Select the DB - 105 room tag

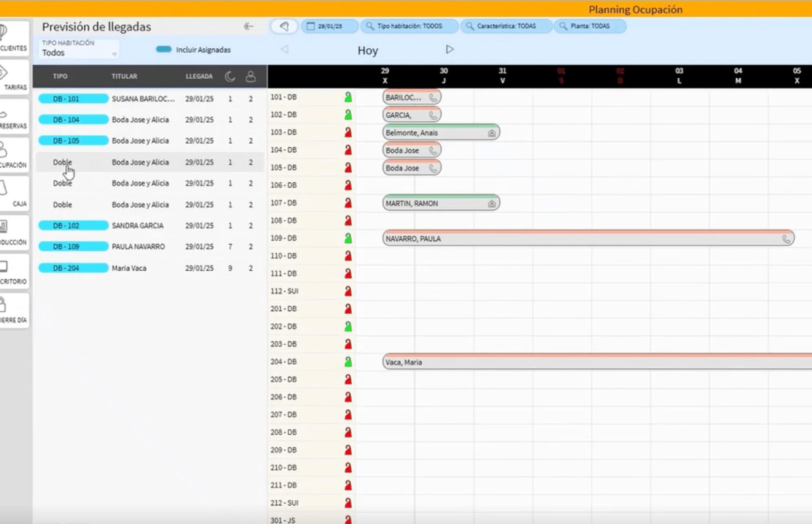coord(74,141)
